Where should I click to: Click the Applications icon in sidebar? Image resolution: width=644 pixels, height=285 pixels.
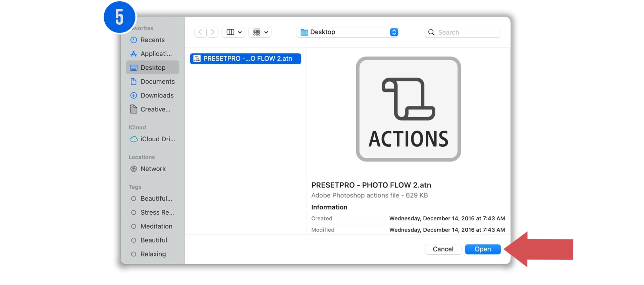click(133, 54)
